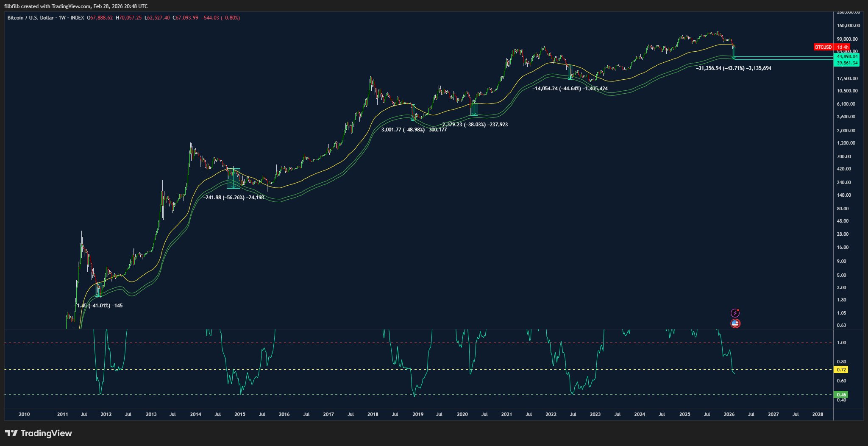Select the -43.71% price range measurement label
The height and width of the screenshot is (446, 868).
734,68
